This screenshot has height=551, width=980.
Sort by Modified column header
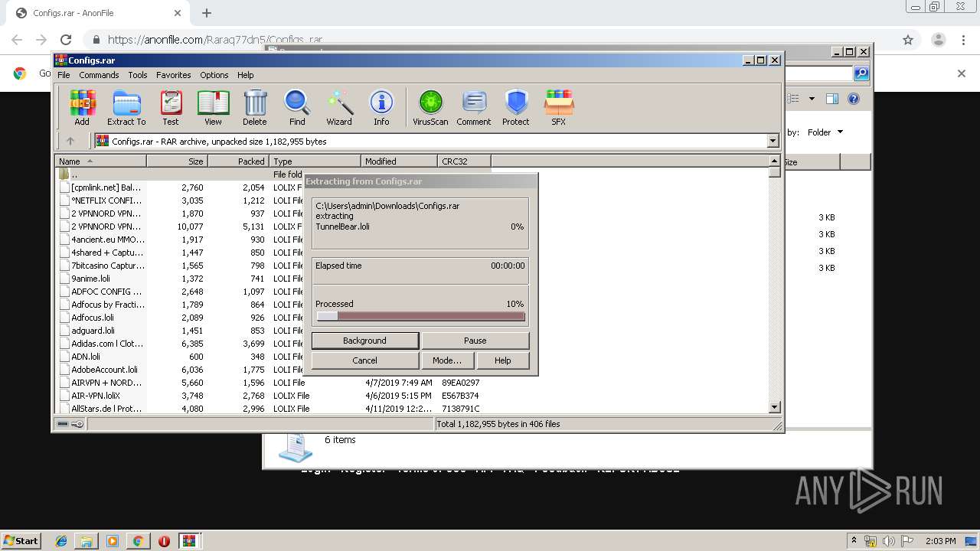point(399,161)
